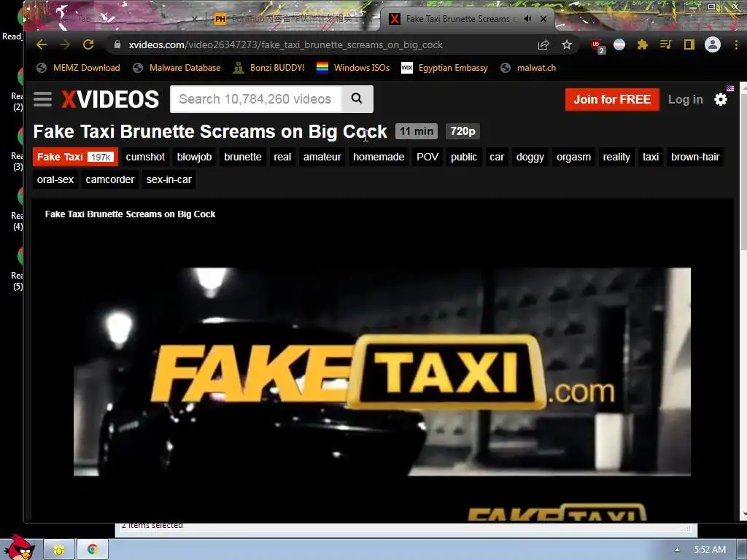The height and width of the screenshot is (560, 747).
Task: Bookmark this page with the star icon
Action: pyautogui.click(x=566, y=44)
